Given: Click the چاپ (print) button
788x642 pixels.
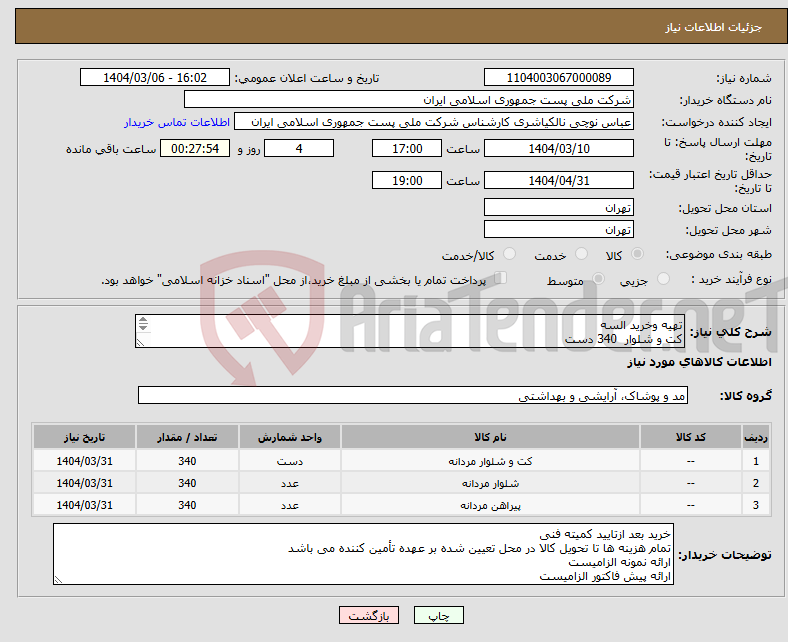Looking at the screenshot, I should click(x=438, y=615).
